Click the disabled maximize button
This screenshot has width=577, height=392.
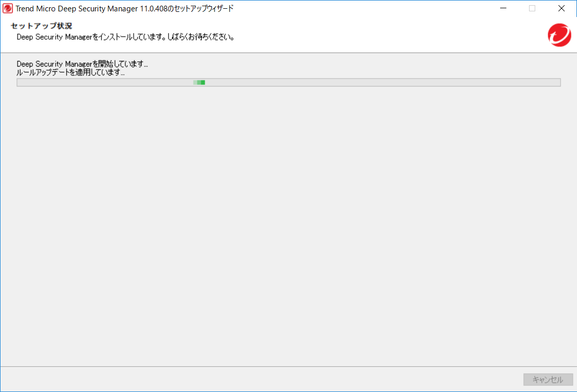pos(532,8)
